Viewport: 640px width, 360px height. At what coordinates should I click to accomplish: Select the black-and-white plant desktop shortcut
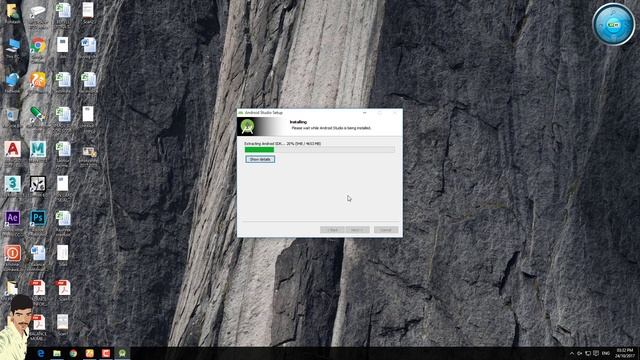point(38,184)
